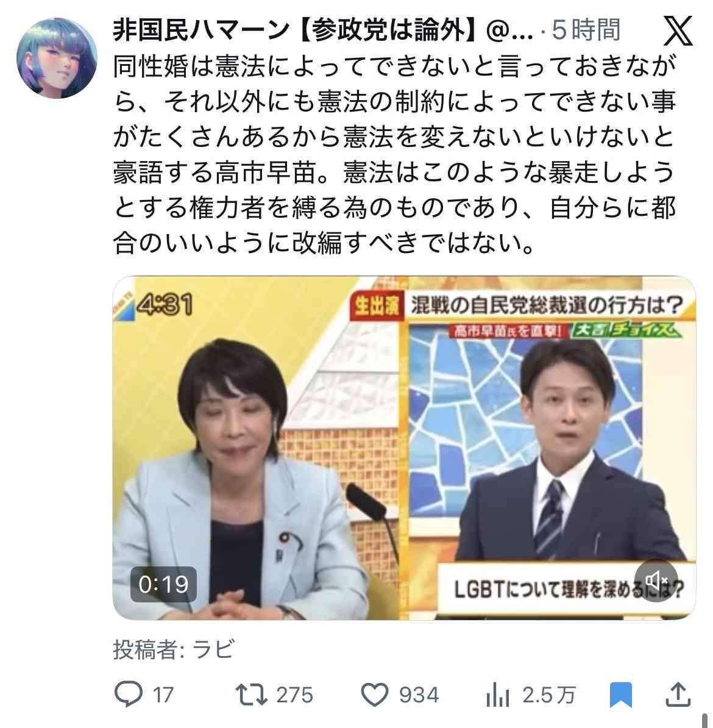Unmute the video with speaker icon
Screen dimensions: 713x728
click(x=656, y=580)
